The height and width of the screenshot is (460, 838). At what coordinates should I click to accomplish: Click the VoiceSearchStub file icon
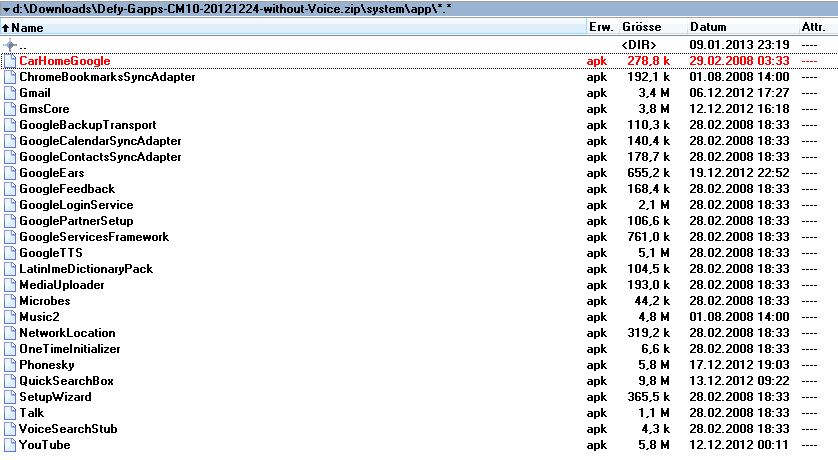(10, 430)
